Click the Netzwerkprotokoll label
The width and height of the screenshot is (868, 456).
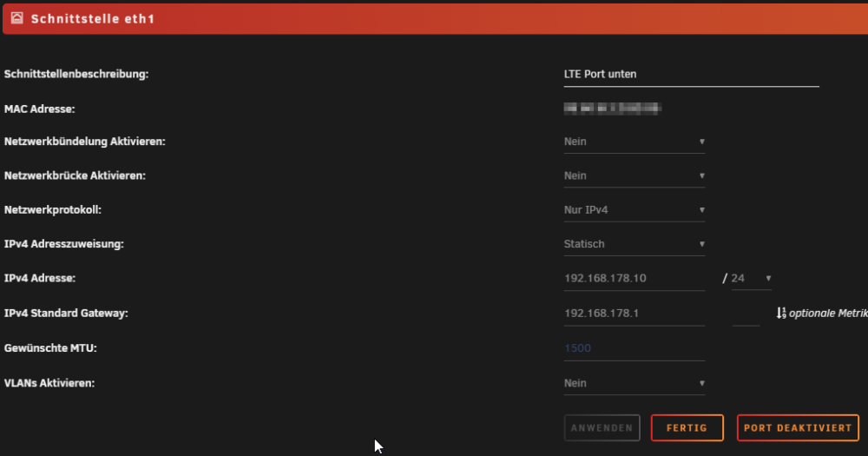coord(53,210)
